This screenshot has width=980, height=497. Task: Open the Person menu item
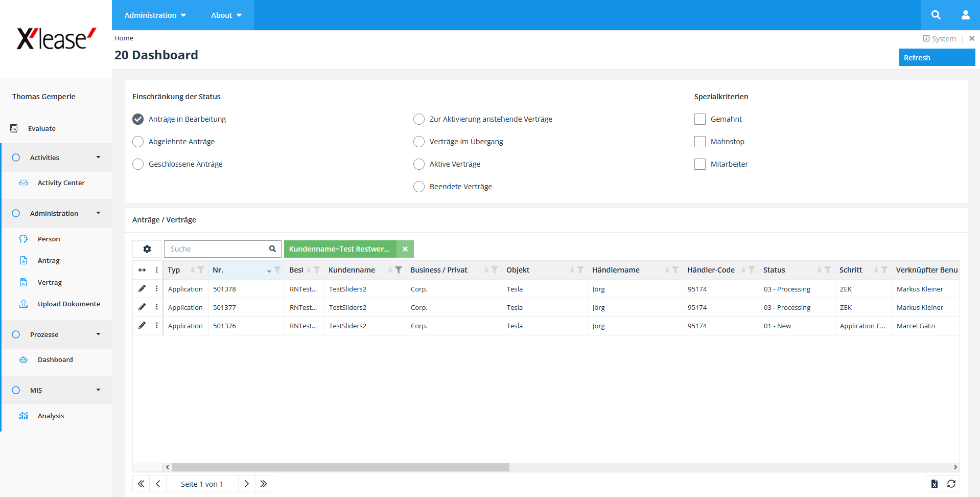[49, 239]
